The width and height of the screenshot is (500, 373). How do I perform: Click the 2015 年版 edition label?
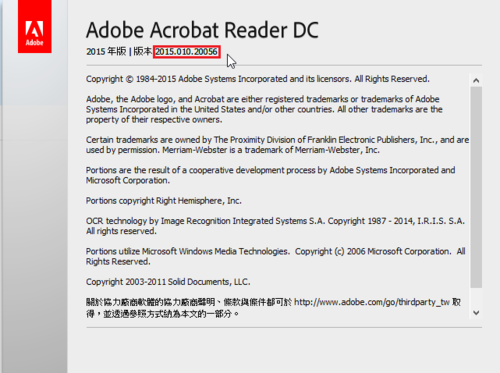pos(106,52)
